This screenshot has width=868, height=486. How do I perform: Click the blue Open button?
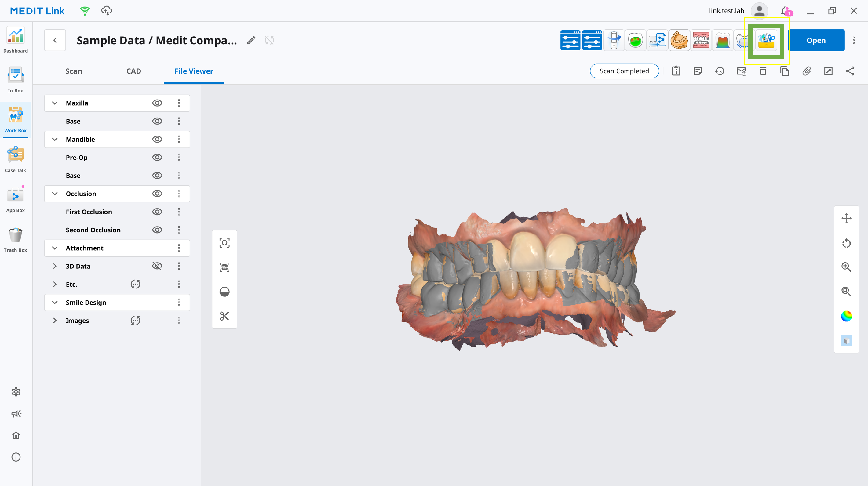point(816,40)
